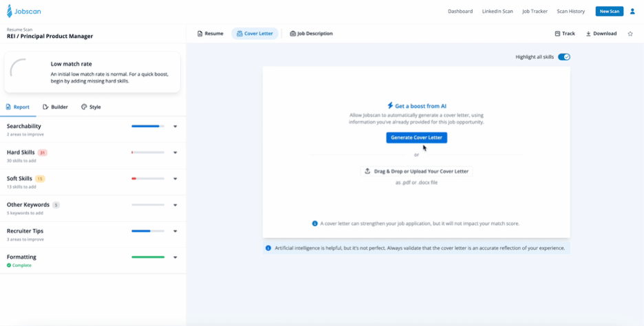Screen dimensions: 644x326
Task: Open Job Tracker page
Action: 535,12
